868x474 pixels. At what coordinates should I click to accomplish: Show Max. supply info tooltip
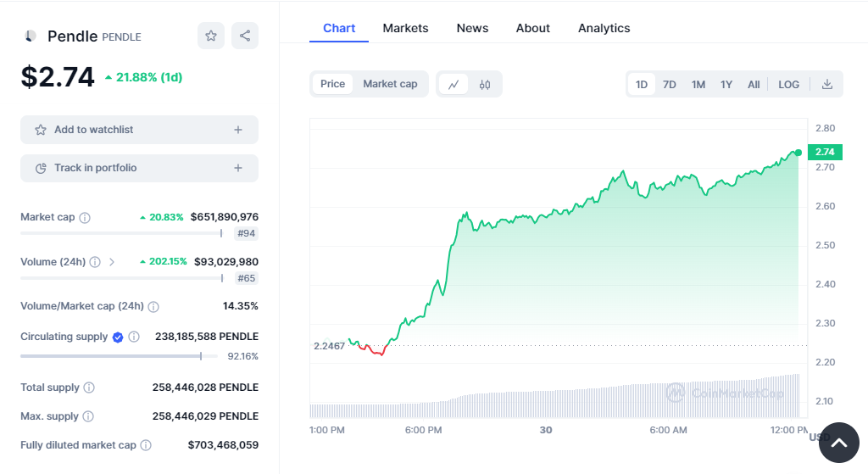(x=88, y=416)
